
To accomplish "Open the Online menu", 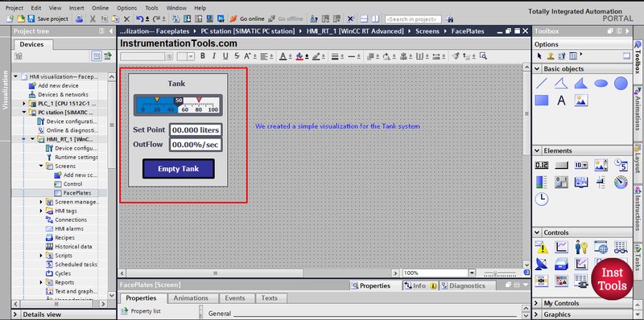I will (x=100, y=8).
